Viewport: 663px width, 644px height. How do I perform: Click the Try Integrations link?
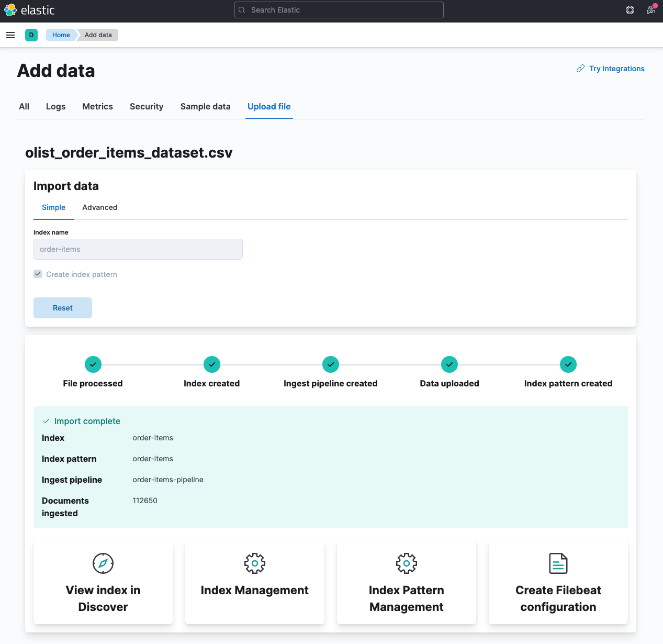click(616, 69)
